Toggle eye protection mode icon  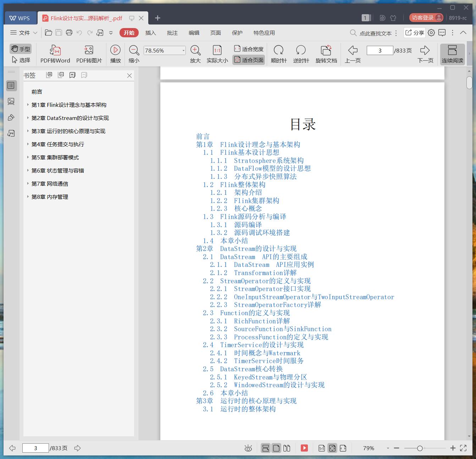point(248,448)
